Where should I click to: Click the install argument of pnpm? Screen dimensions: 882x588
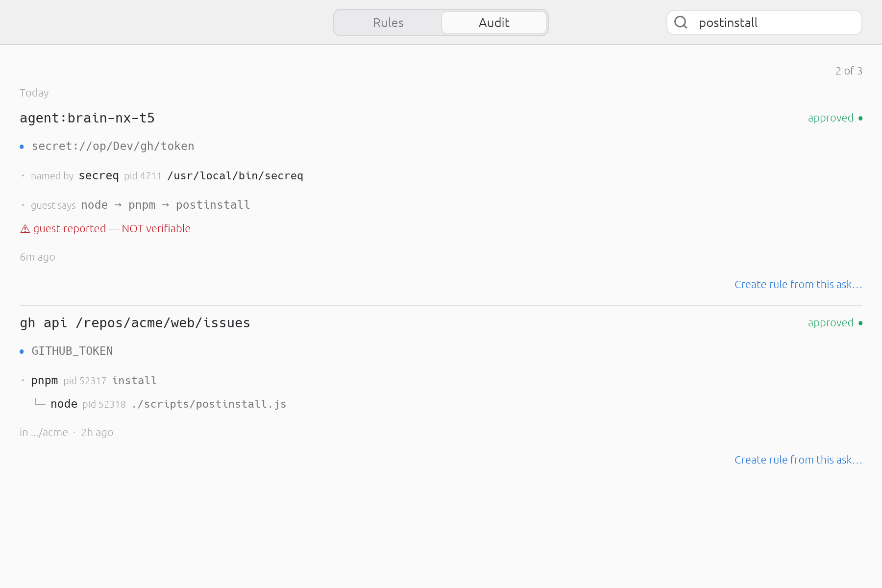tap(135, 380)
